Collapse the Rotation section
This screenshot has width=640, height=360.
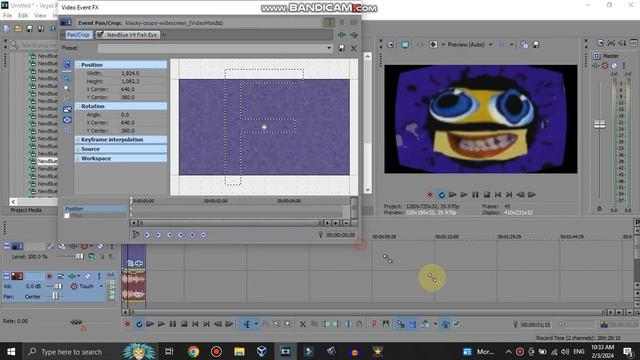pyautogui.click(x=78, y=106)
